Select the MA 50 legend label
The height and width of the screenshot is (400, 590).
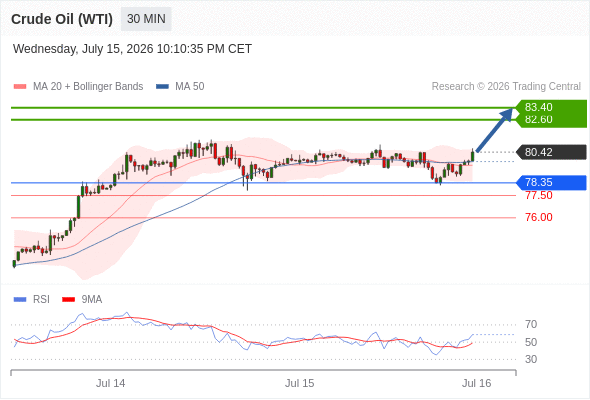[190, 87]
